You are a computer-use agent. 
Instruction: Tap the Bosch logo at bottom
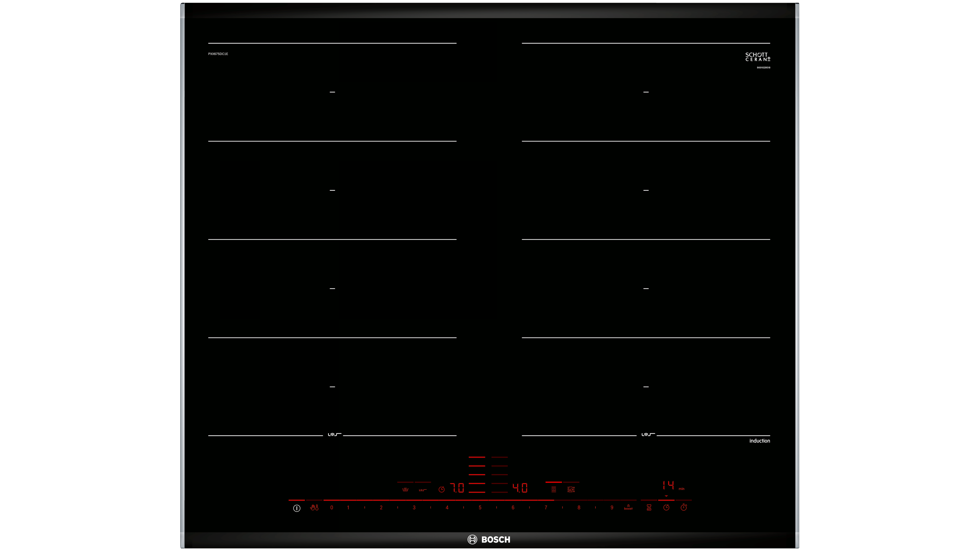(489, 539)
